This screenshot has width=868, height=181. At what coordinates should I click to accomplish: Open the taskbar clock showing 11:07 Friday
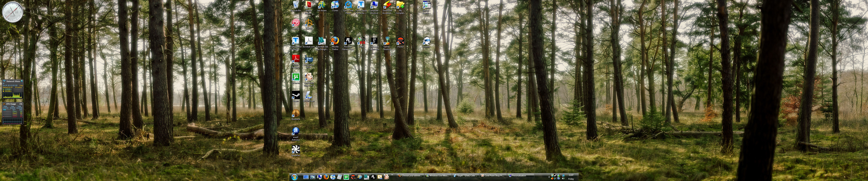571,177
